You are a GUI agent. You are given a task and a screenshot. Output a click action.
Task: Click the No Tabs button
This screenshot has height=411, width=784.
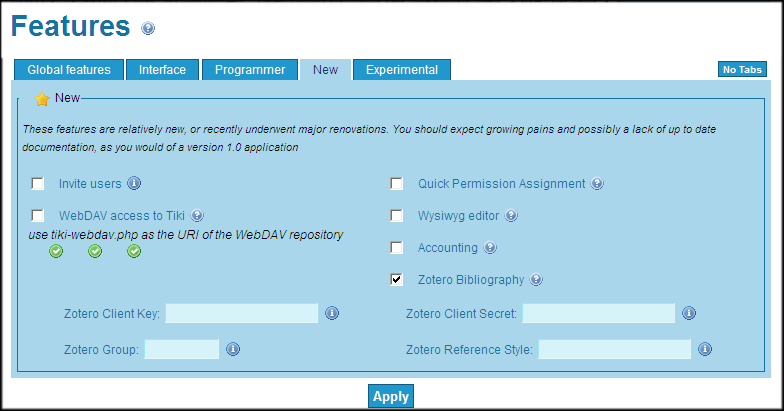tap(742, 70)
